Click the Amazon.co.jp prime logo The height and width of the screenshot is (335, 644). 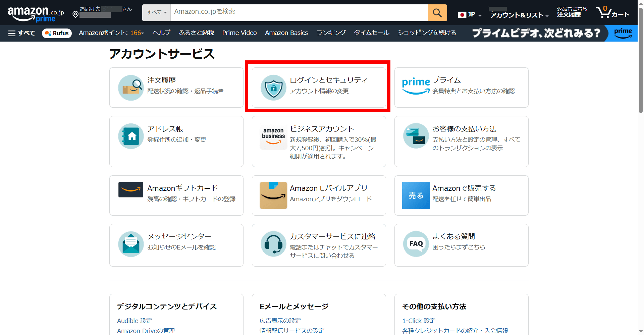point(36,14)
